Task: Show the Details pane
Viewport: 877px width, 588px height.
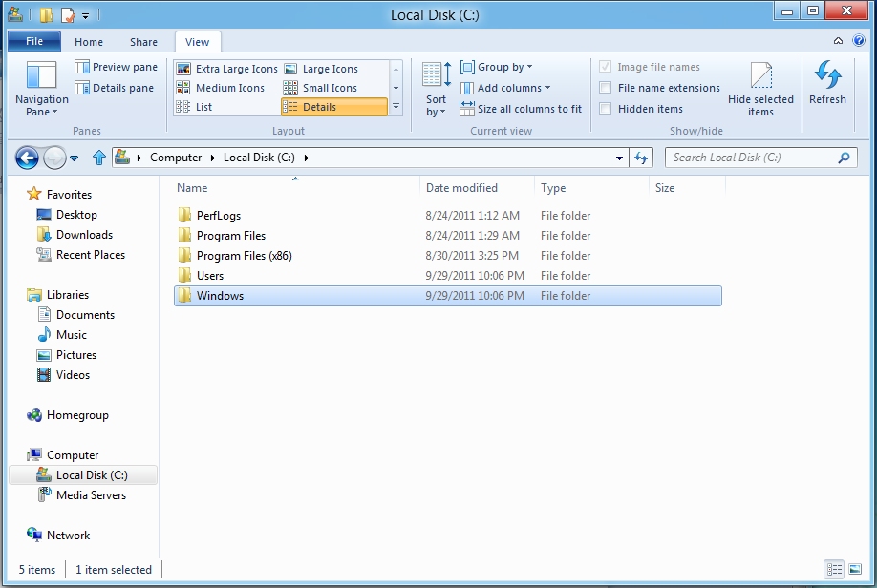Action: tap(115, 88)
